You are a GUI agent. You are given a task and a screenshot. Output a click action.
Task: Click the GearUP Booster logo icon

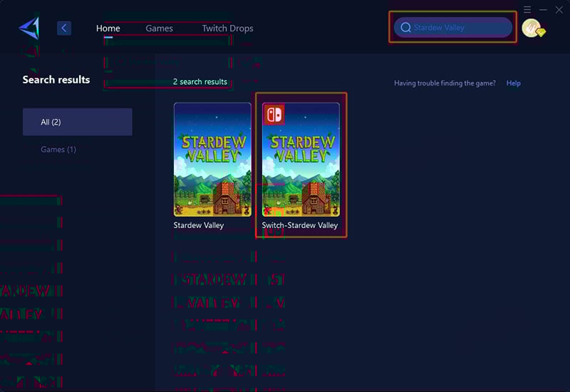click(29, 29)
